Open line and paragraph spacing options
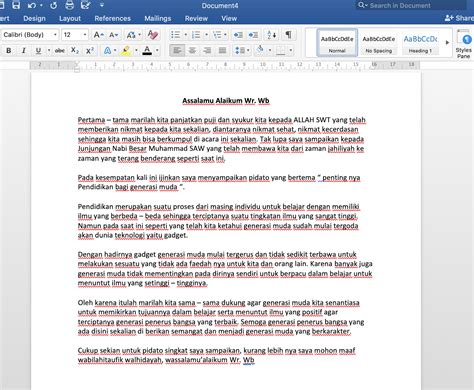 click(x=243, y=51)
